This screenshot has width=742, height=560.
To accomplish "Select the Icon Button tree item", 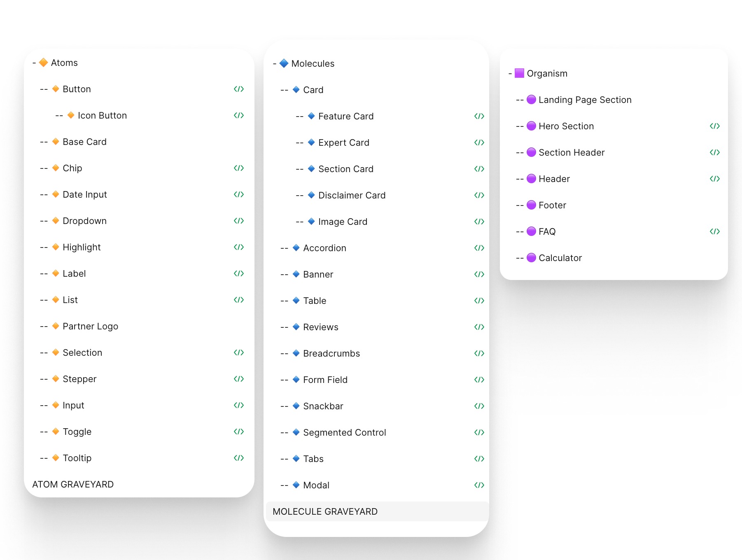I will pos(103,115).
